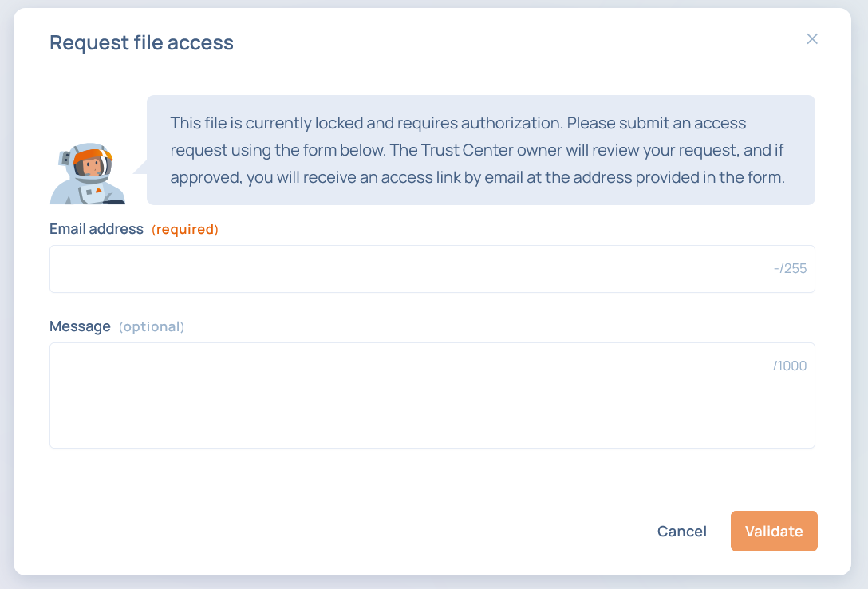Click the "Request file access" heading
The height and width of the screenshot is (589, 868).
(141, 43)
